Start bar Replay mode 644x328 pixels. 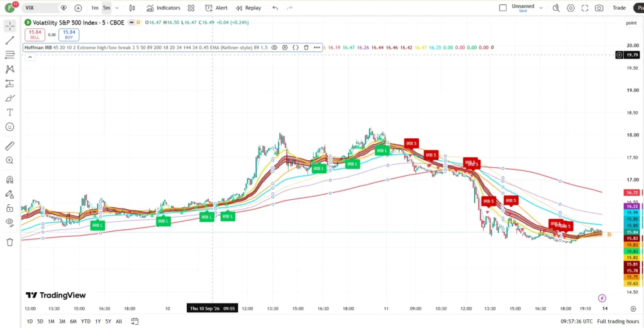click(x=248, y=8)
